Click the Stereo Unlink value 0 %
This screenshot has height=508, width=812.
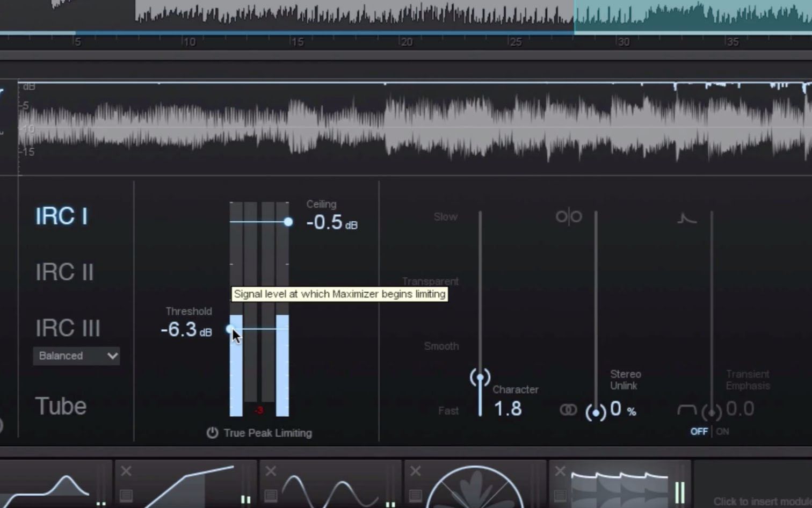pyautogui.click(x=623, y=409)
